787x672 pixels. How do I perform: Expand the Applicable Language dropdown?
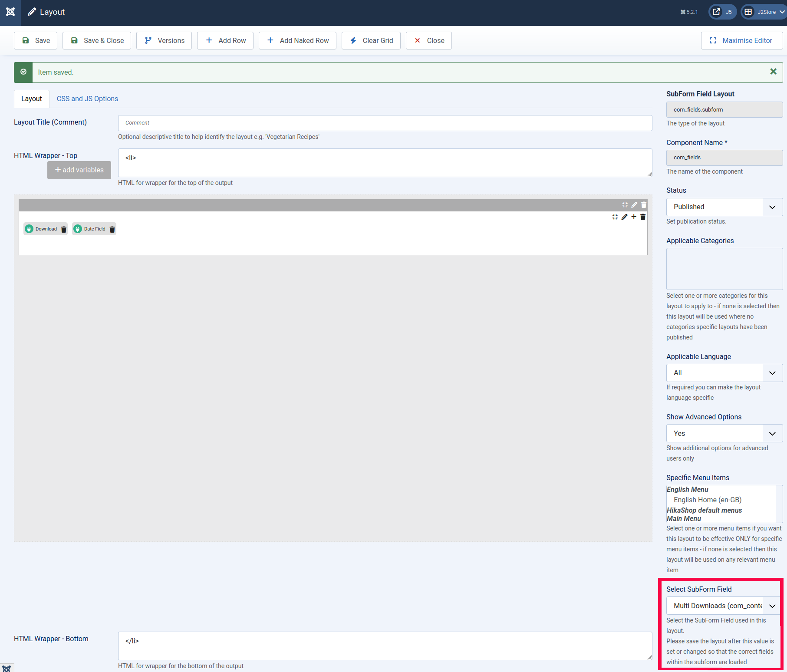724,373
